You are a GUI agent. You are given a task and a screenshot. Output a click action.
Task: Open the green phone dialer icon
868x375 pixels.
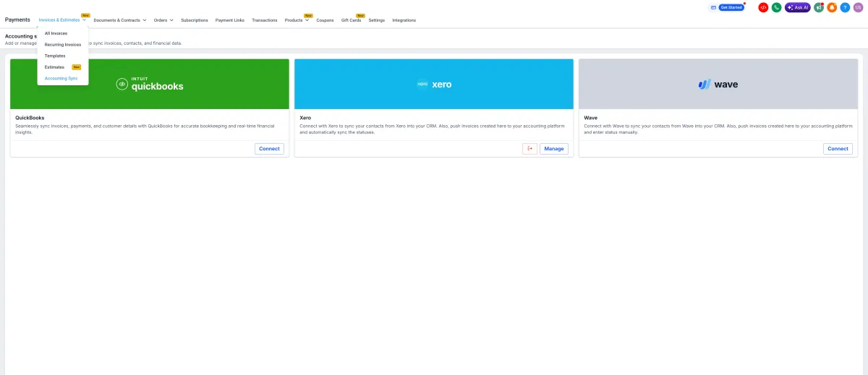[776, 7]
